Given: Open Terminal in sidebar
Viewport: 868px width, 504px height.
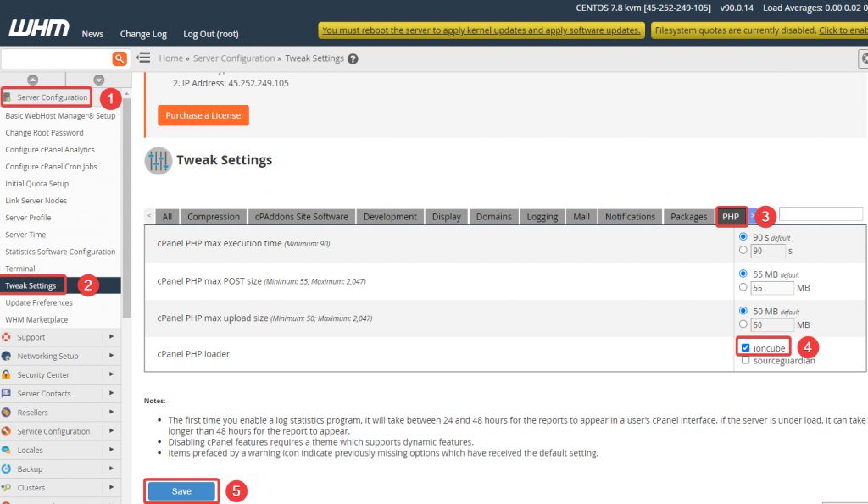Looking at the screenshot, I should [20, 269].
